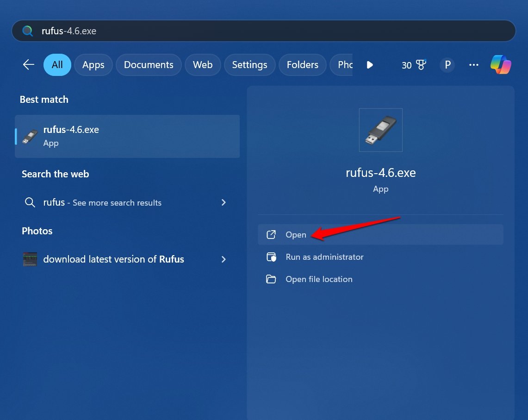Switch to the Documents filter tab

tap(149, 65)
